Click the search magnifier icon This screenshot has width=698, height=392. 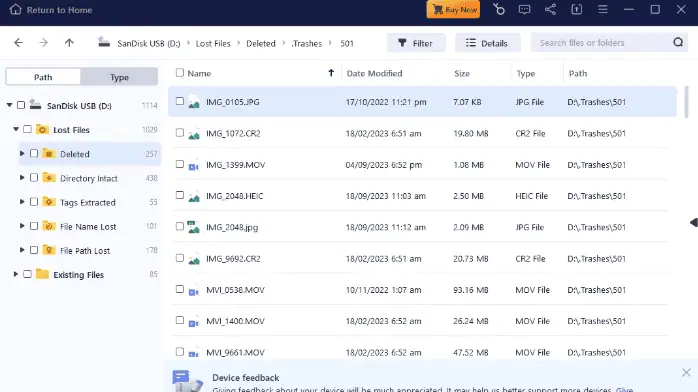(678, 43)
